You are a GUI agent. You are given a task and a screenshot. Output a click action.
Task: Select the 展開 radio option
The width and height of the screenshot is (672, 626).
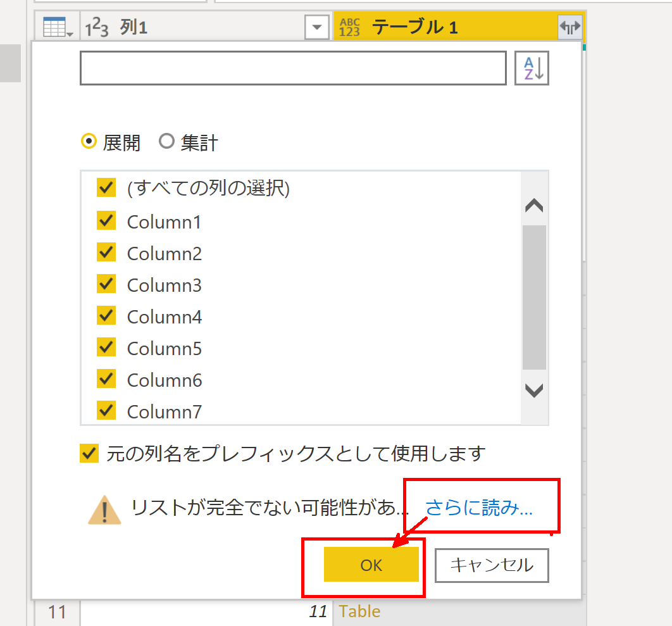coord(89,141)
